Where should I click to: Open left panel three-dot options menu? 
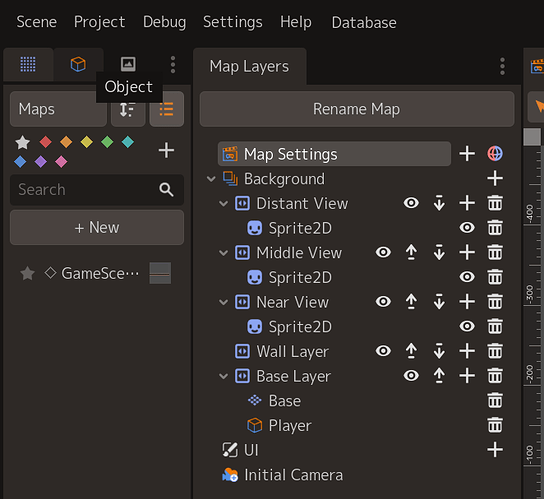(173, 65)
